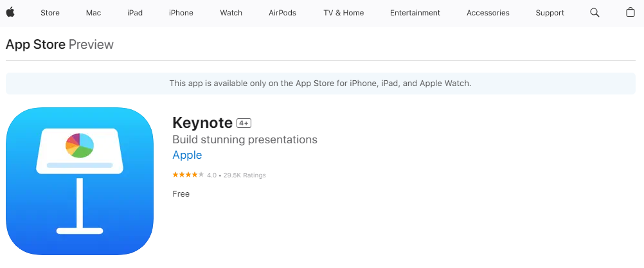Open the shopping bag icon
This screenshot has height=268, width=644.
pyautogui.click(x=630, y=13)
